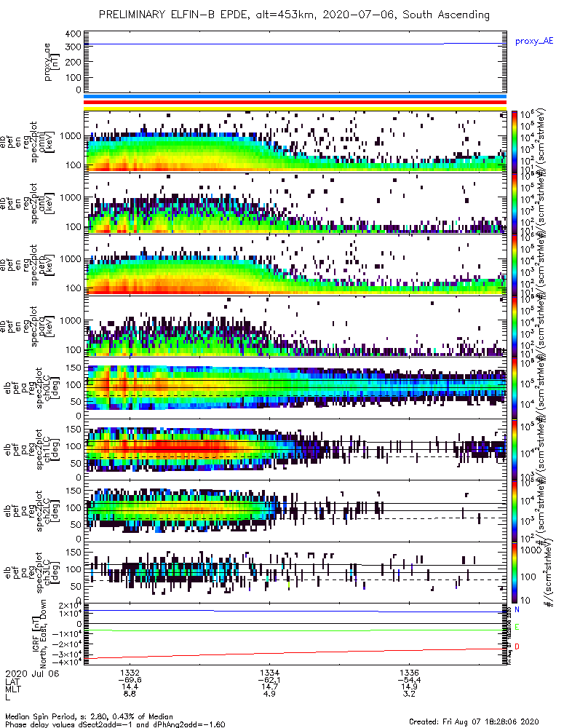This screenshot has height=728, width=564.
Task: Click the 150 tick on ch0LC axis
Action: 74,368
